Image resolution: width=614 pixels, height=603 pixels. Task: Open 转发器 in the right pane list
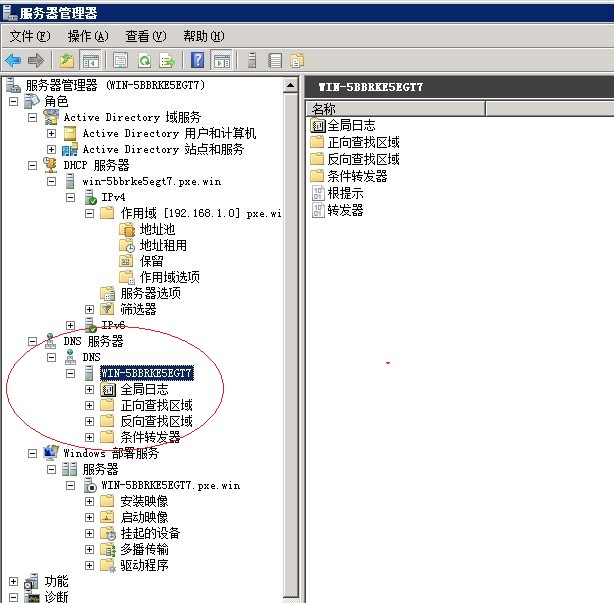[x=345, y=210]
